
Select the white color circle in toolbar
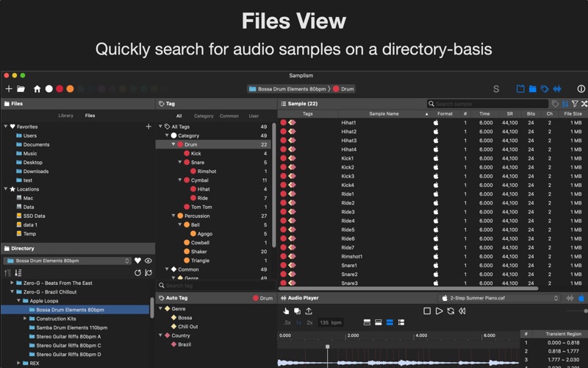(x=49, y=89)
